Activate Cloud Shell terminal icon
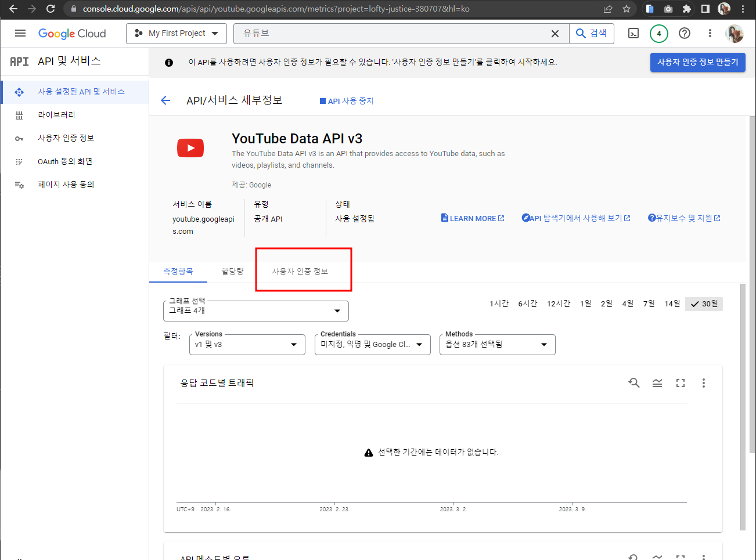 point(633,34)
